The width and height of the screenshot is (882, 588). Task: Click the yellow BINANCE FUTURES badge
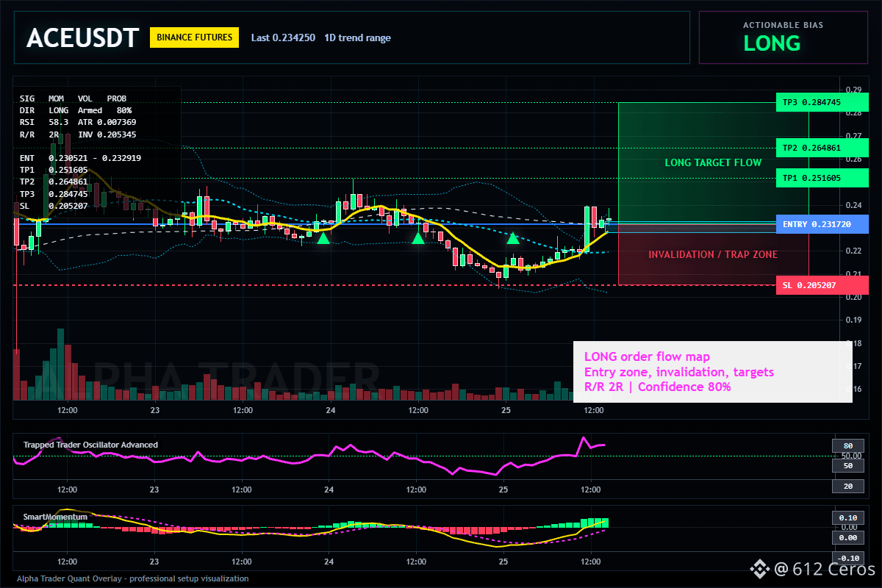[194, 37]
